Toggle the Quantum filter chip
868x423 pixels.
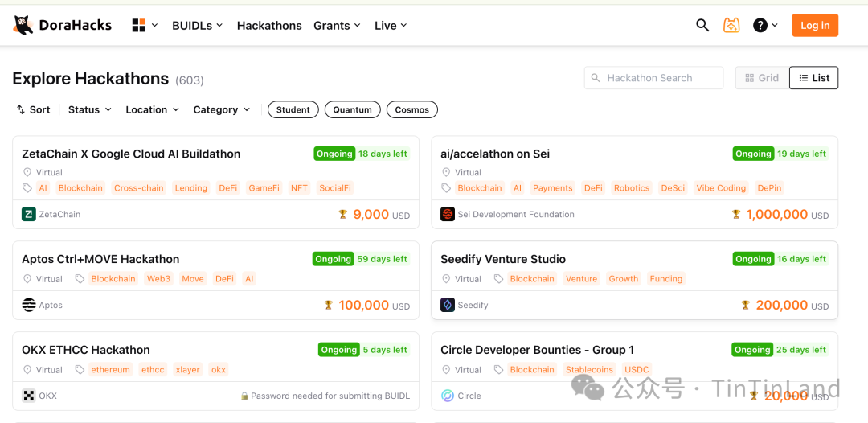353,109
